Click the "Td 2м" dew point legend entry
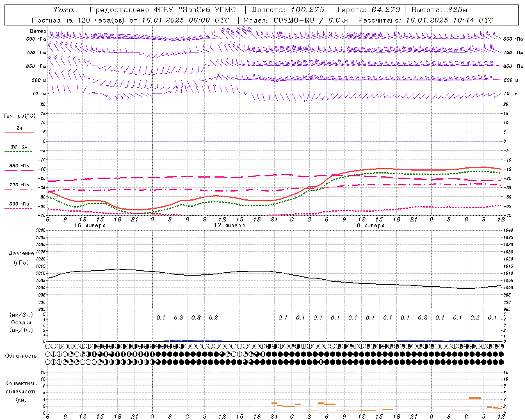525x420 pixels. [x=19, y=147]
